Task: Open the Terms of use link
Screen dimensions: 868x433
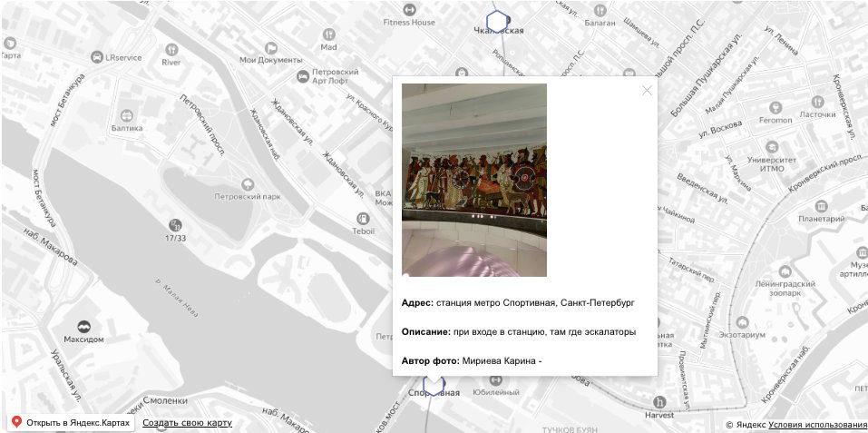Action: pos(817,425)
